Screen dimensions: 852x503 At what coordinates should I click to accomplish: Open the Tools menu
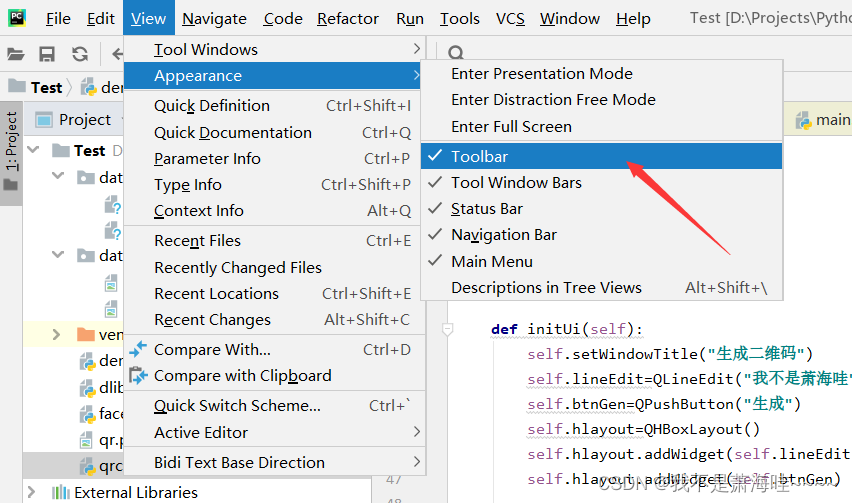click(x=460, y=18)
